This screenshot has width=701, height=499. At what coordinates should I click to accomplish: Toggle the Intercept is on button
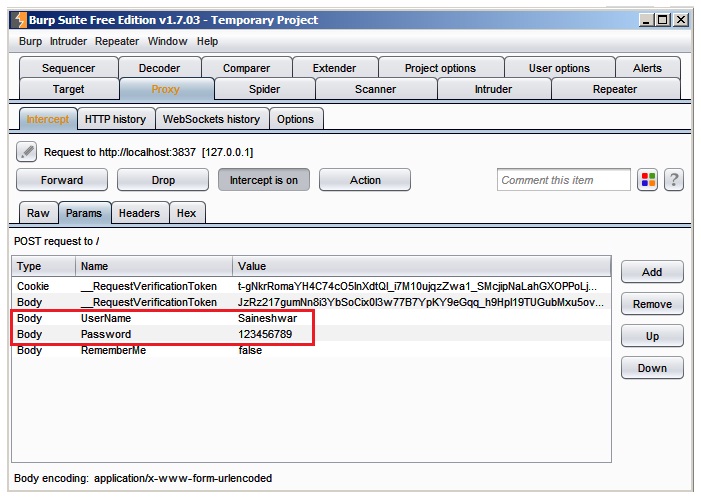coord(264,180)
